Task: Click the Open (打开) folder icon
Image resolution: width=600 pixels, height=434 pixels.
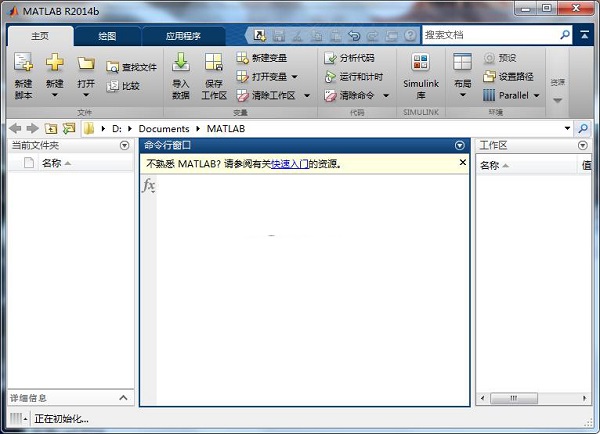Action: coord(86,63)
